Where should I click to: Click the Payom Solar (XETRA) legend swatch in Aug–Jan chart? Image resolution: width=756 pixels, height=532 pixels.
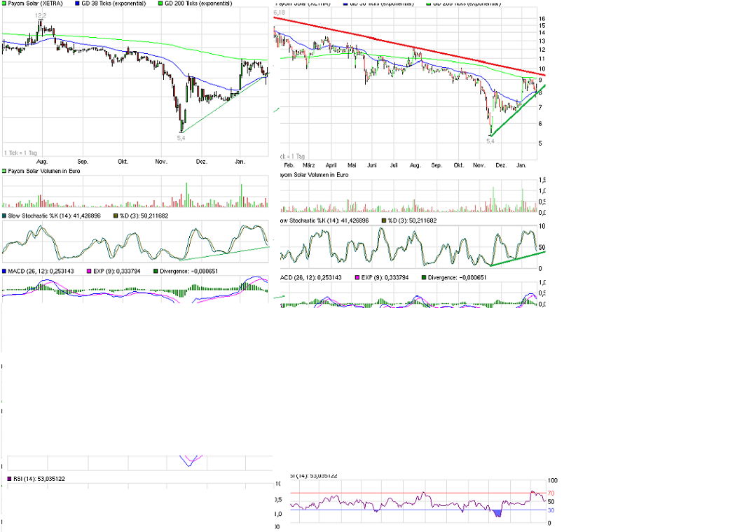click(4, 3)
